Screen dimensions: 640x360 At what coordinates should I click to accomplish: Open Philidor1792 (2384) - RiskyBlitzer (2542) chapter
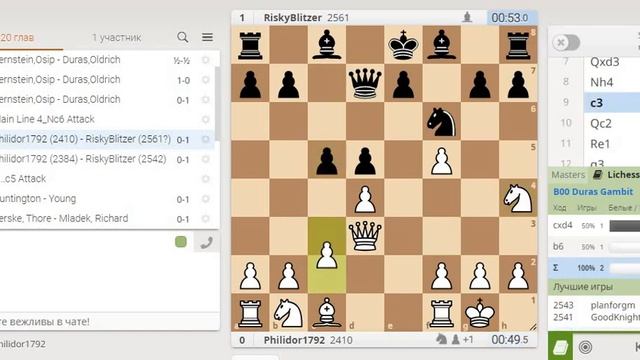[x=107, y=159]
